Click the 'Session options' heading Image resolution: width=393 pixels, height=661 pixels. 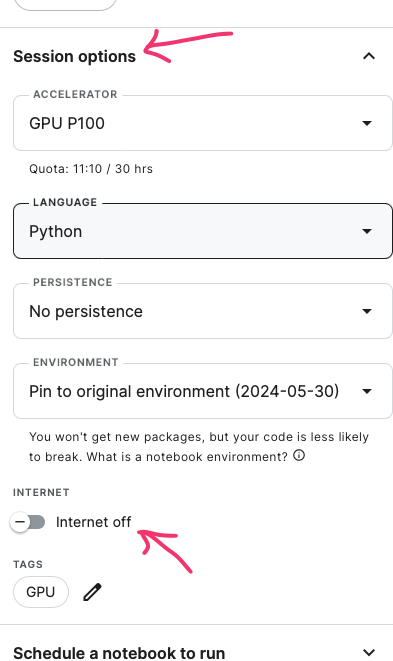pos(75,56)
